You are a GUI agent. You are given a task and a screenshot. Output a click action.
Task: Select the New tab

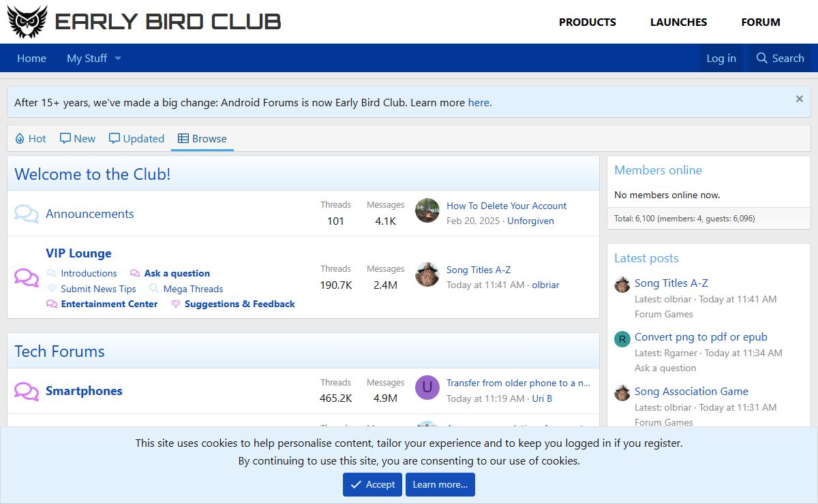pyautogui.click(x=77, y=138)
